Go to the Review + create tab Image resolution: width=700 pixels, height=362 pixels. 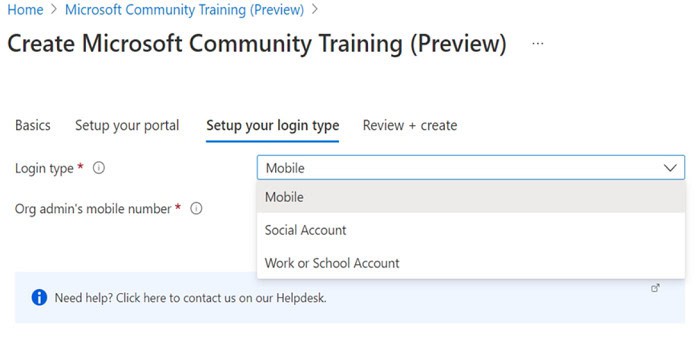410,125
